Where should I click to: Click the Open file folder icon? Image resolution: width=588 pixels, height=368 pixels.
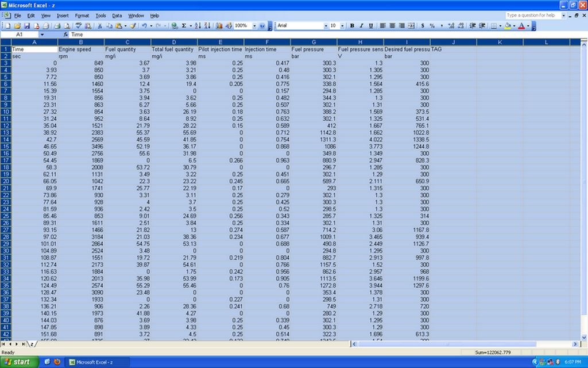pos(17,25)
